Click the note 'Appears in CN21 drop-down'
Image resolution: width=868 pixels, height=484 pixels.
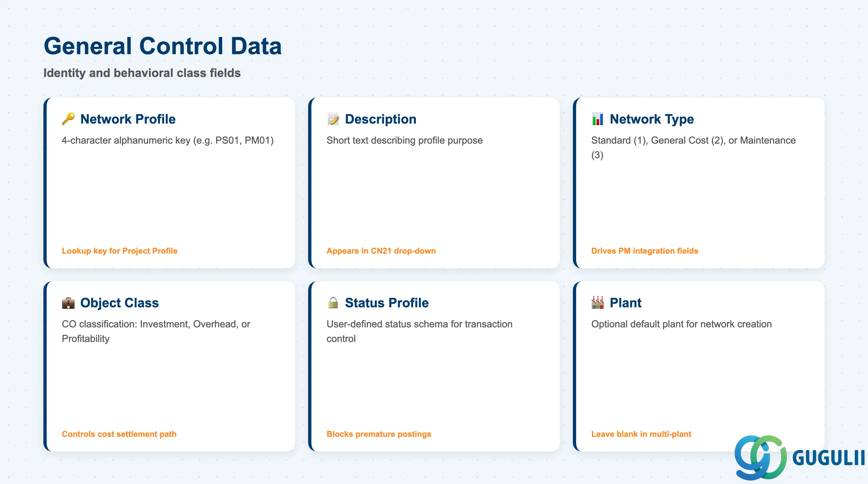click(x=381, y=251)
